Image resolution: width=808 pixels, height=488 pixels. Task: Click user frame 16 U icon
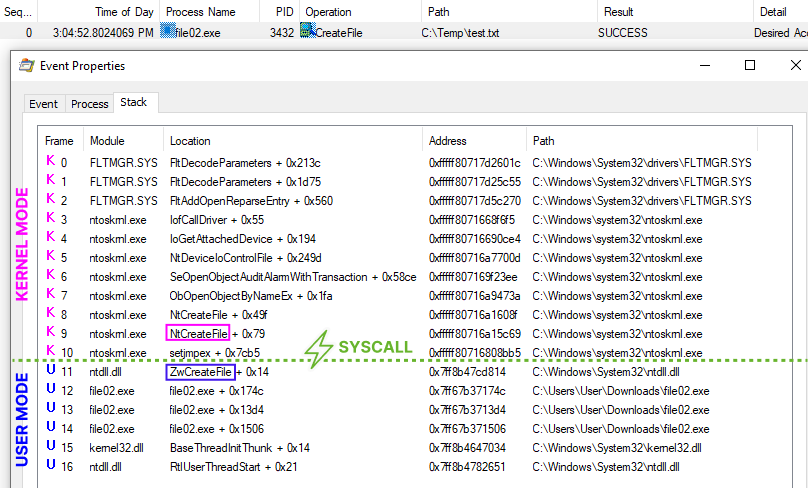pyautogui.click(x=50, y=465)
